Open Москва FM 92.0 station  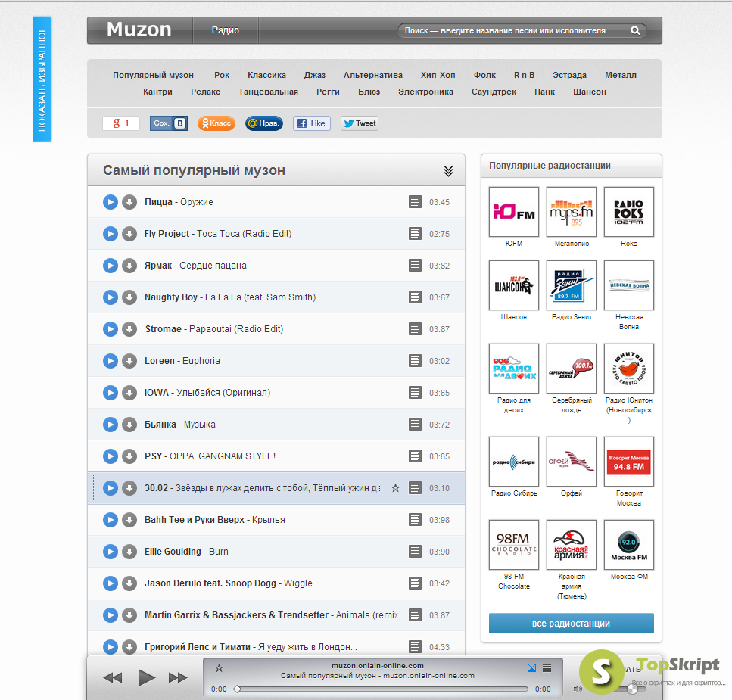coord(629,545)
